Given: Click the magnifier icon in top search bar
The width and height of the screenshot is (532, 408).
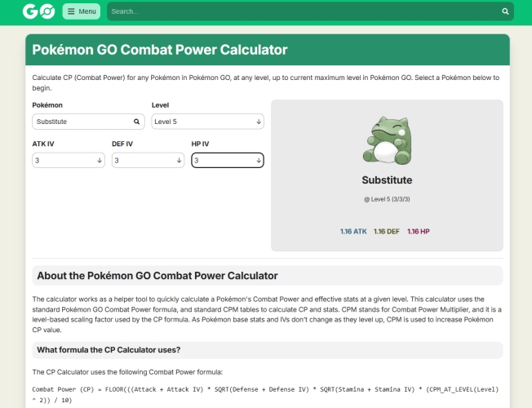Looking at the screenshot, I should coord(505,11).
